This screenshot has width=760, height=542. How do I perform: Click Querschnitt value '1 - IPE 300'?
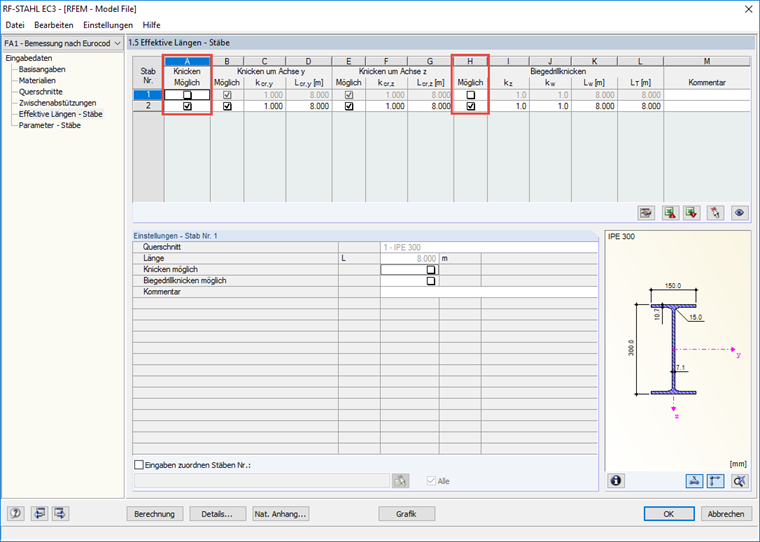point(489,247)
